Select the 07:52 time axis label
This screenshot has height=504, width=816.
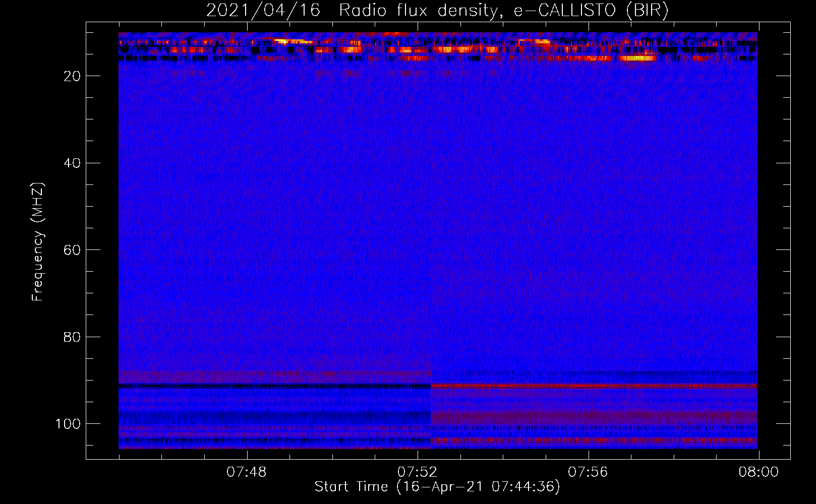[417, 472]
